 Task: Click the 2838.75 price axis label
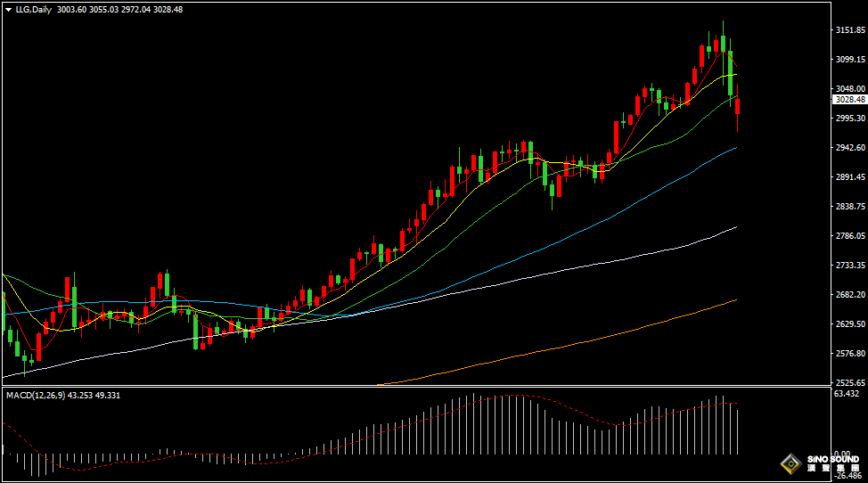click(850, 206)
